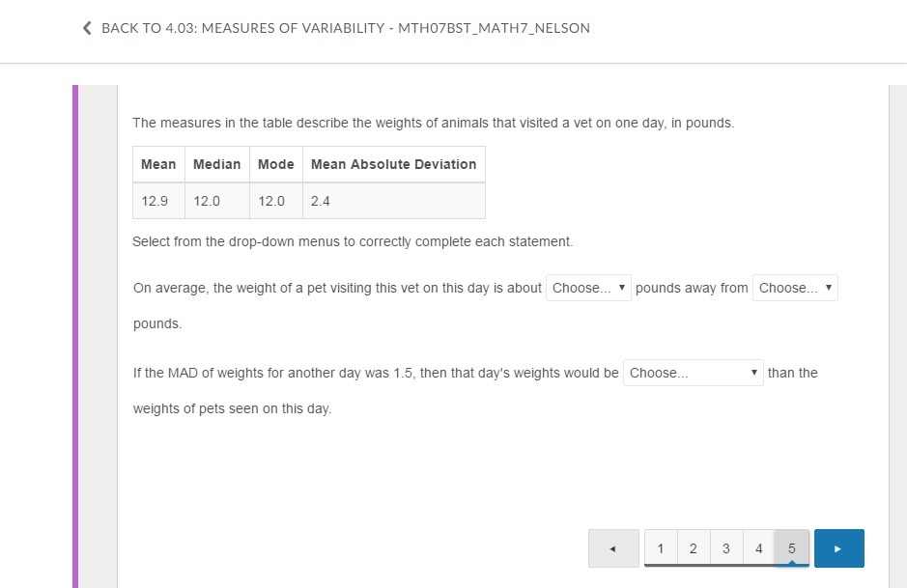Go to question page 1
The height and width of the screenshot is (588, 907).
(661, 548)
